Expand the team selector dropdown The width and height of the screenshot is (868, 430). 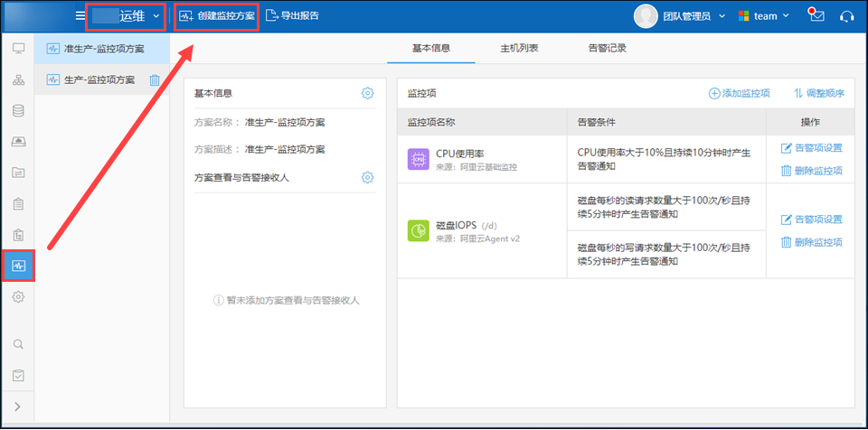click(764, 15)
